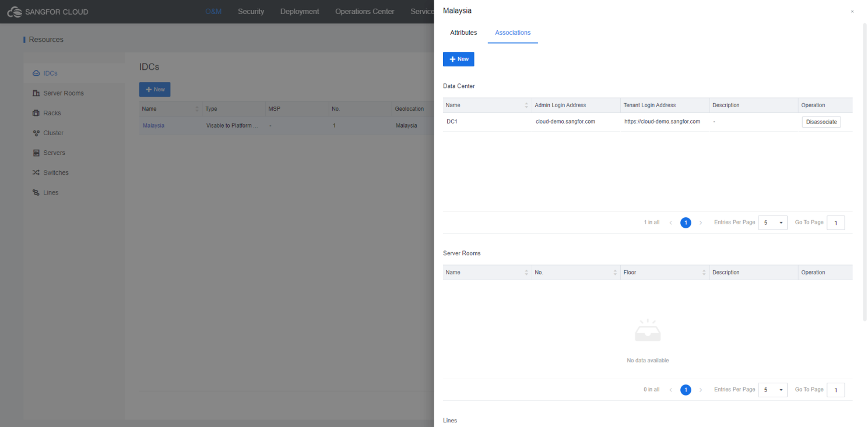Click the Cluster icon in the sidebar
This screenshot has height=427, width=868.
[x=36, y=133]
